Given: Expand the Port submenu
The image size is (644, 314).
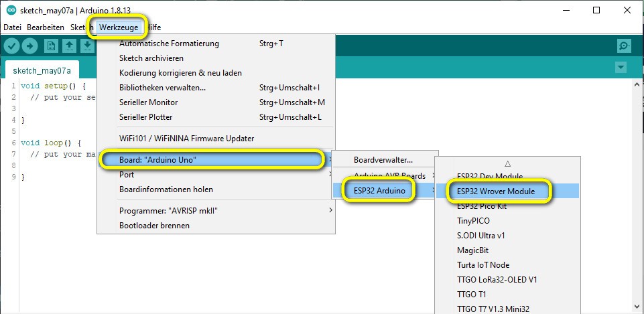Looking at the screenshot, I should (216, 175).
